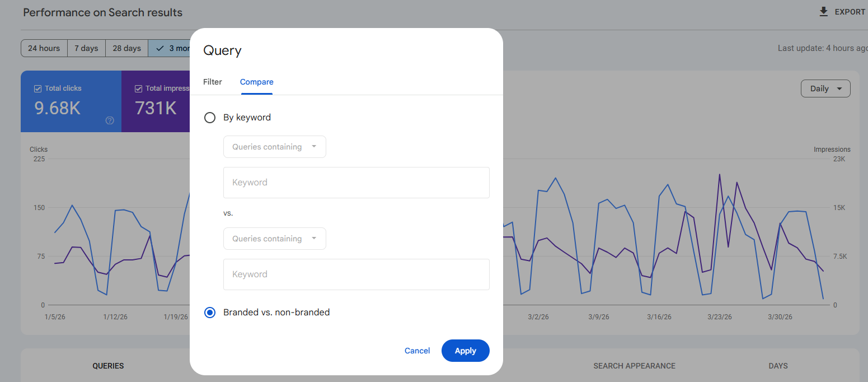Select Branded vs. non-branded comparison
The width and height of the screenshot is (868, 382).
pos(210,313)
